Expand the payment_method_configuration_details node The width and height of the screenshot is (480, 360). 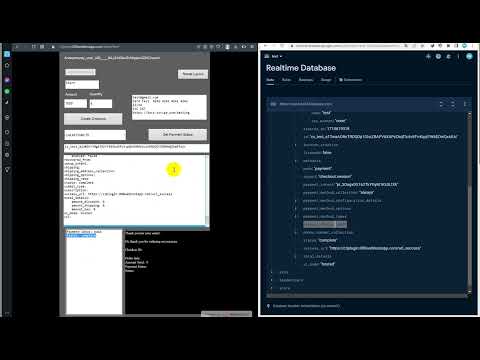[x=295, y=201]
